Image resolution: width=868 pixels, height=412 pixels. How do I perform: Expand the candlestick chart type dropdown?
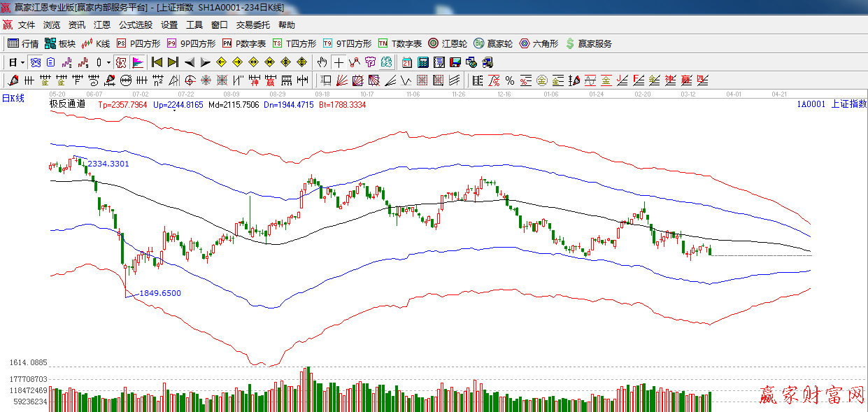point(108,62)
